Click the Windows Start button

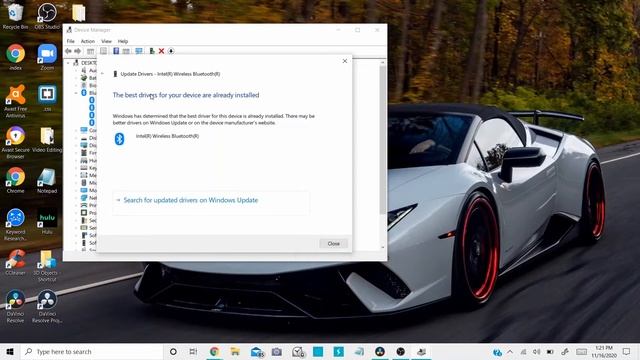(x=10, y=351)
